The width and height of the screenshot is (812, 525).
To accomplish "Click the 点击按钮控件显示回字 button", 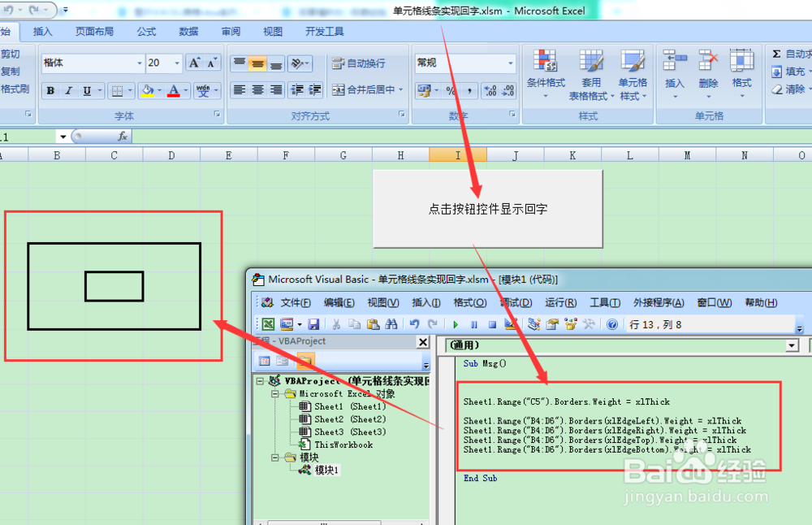I will 488,209.
